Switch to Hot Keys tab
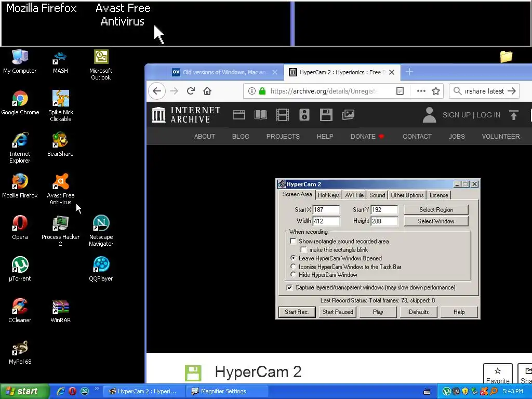This screenshot has width=532, height=399. (x=328, y=195)
